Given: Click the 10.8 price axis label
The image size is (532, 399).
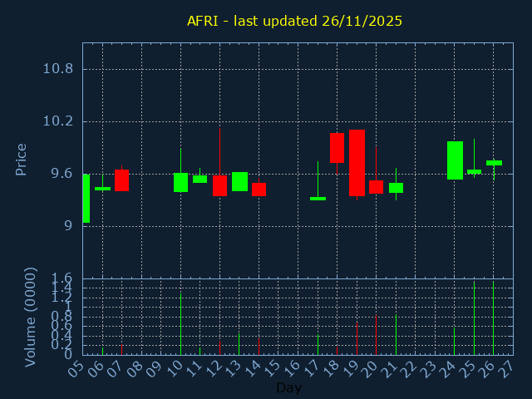Looking at the screenshot, I should 57,68.
